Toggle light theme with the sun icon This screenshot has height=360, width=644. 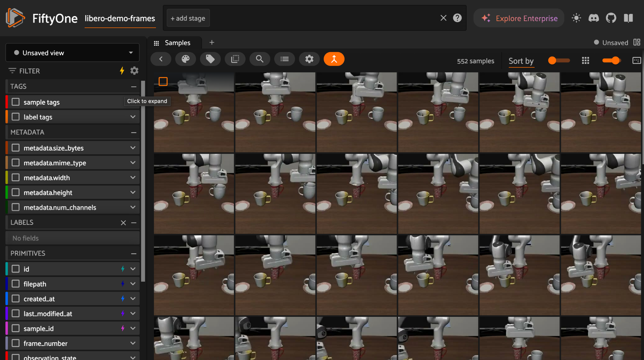pyautogui.click(x=576, y=18)
